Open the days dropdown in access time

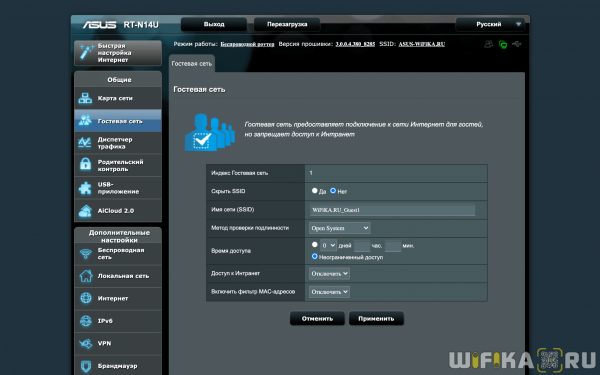click(x=328, y=245)
